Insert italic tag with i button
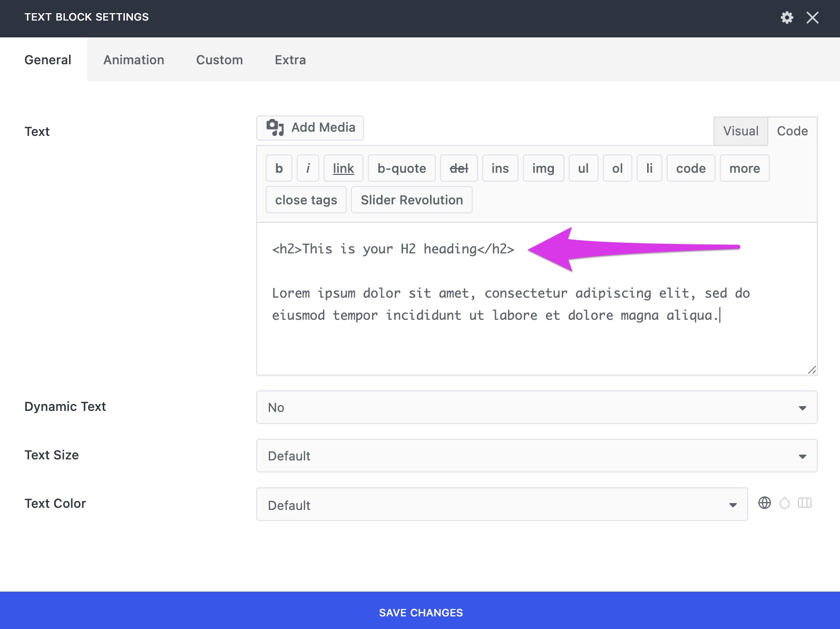The height and width of the screenshot is (629, 840). [308, 168]
